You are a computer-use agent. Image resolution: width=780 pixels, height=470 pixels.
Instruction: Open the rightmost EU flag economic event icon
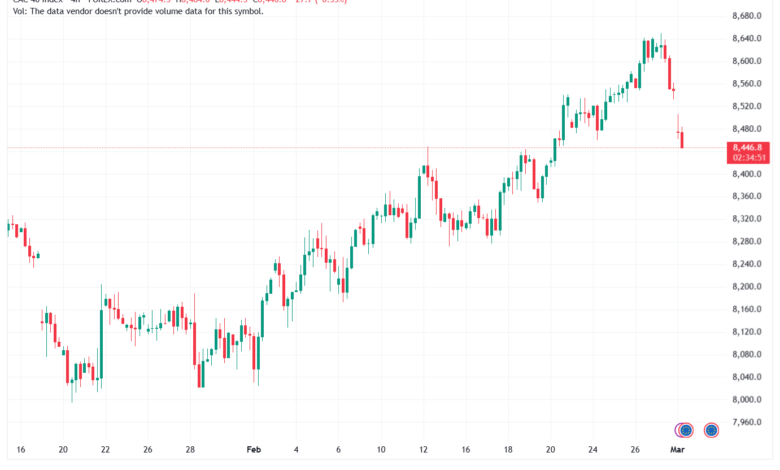(711, 430)
